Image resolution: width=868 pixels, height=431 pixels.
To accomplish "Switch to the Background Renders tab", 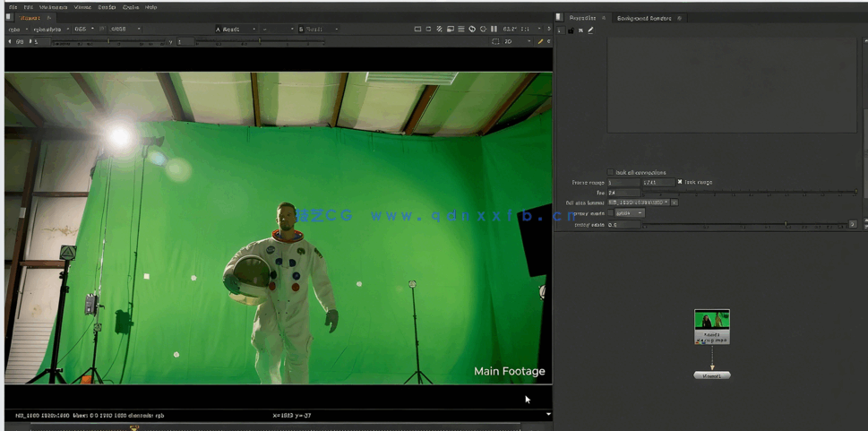I will click(642, 18).
